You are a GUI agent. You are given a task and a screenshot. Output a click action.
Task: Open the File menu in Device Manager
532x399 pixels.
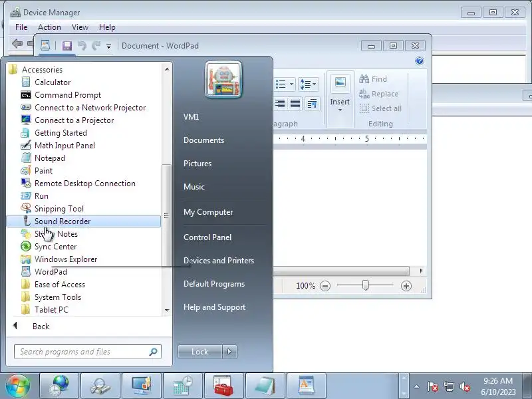pyautogui.click(x=21, y=27)
